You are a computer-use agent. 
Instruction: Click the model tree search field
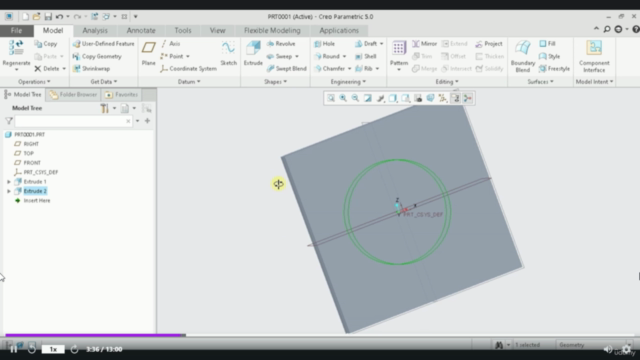74,121
